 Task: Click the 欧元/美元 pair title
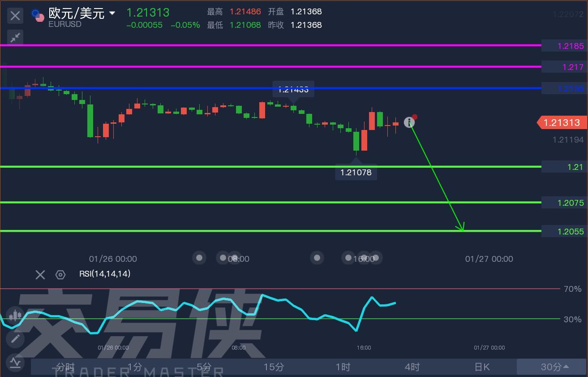[x=77, y=13]
